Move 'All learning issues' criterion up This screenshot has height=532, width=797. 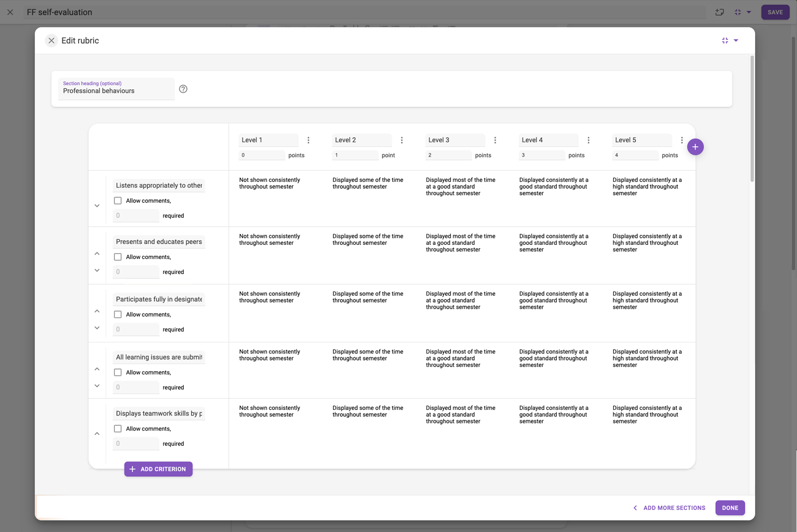[x=97, y=369]
